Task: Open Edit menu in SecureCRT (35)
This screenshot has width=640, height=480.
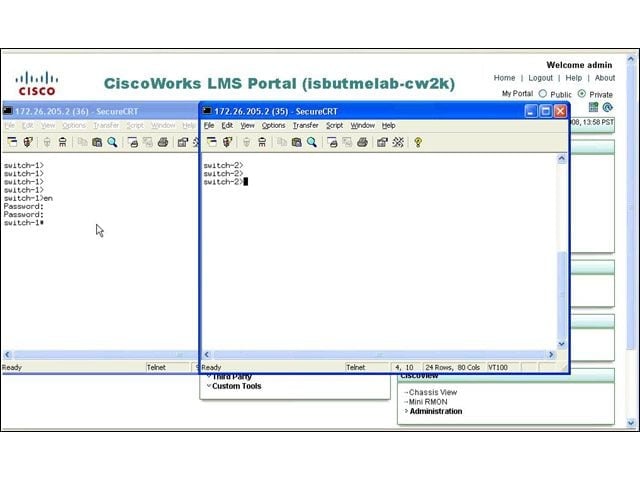Action: [x=227, y=125]
